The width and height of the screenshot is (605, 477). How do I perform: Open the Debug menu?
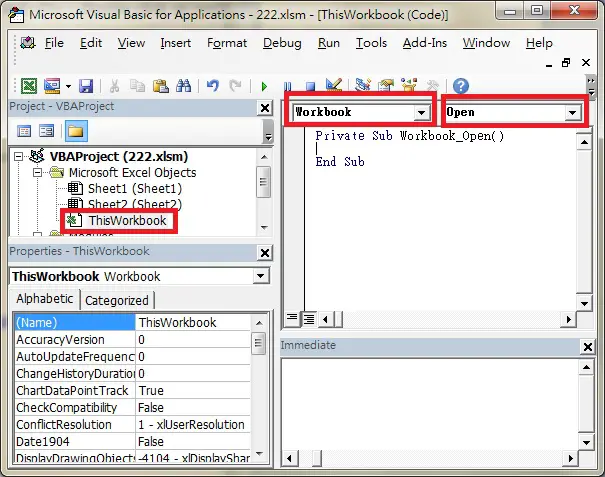(282, 43)
